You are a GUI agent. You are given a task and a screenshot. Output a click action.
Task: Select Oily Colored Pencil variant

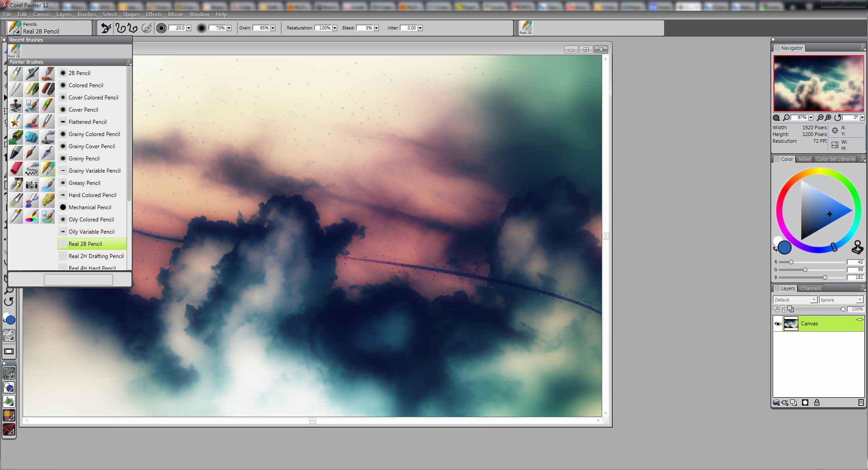click(92, 220)
